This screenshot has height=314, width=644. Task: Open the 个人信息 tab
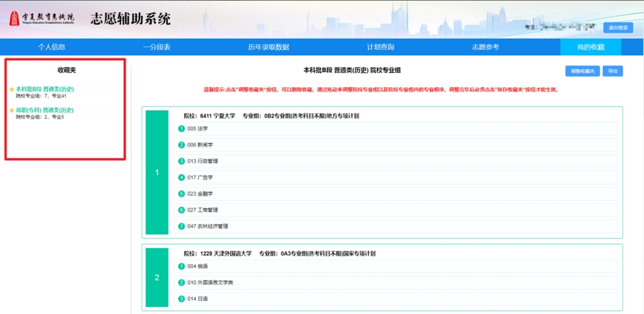52,47
